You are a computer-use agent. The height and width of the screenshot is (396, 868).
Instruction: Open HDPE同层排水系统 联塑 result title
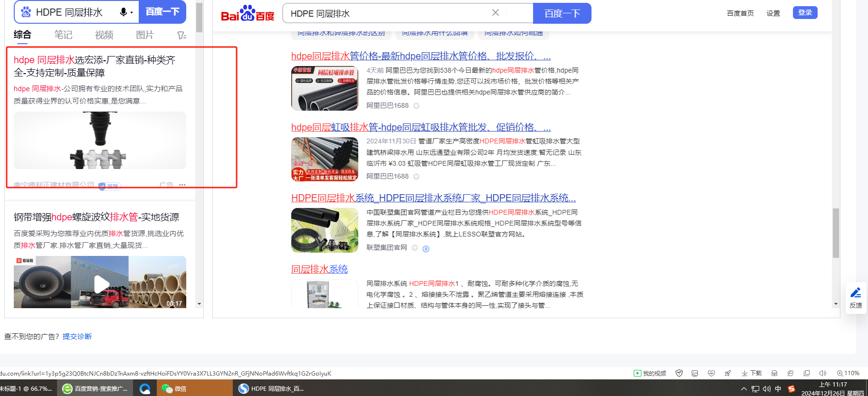[434, 198]
